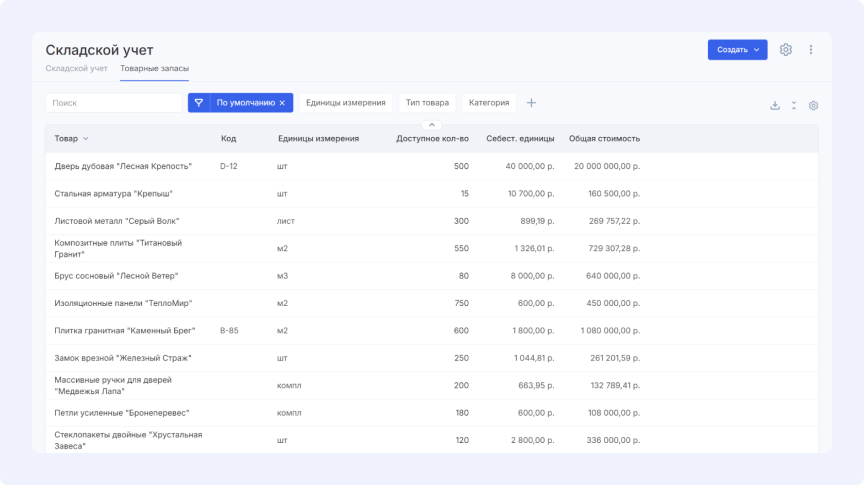
Task: Click the collapse rows icon above table
Action: [x=794, y=105]
